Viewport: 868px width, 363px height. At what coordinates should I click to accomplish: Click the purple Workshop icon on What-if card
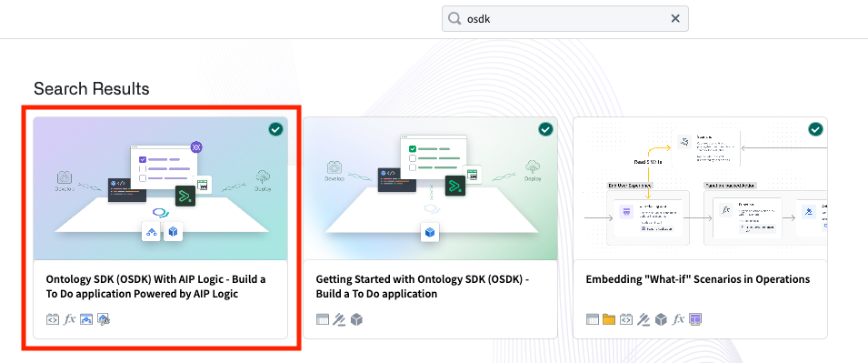pos(695,319)
